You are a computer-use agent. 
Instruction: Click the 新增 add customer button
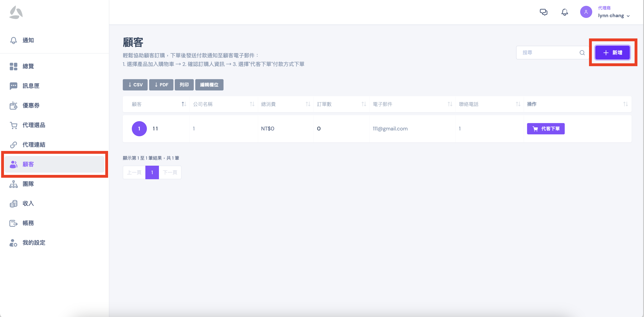click(612, 53)
